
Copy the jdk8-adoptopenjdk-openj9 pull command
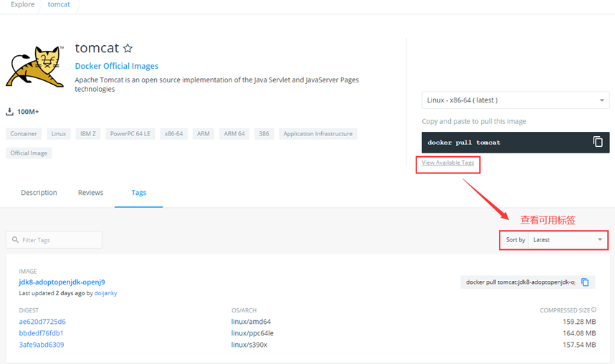(585, 282)
